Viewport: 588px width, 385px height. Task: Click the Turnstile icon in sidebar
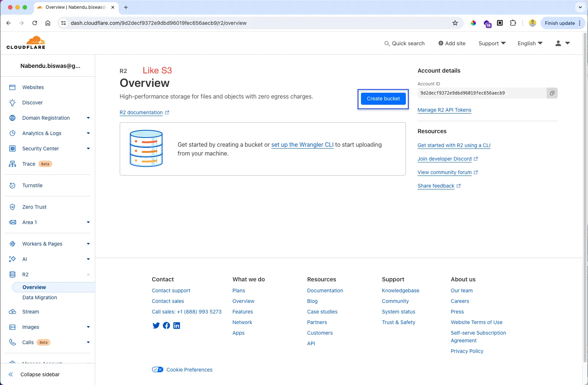[x=12, y=185]
